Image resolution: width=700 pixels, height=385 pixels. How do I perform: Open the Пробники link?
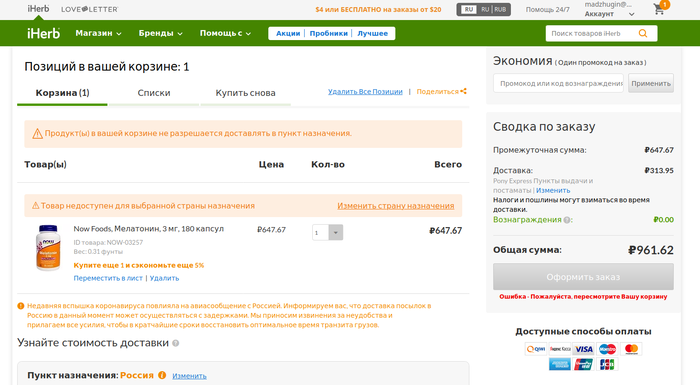tap(329, 33)
